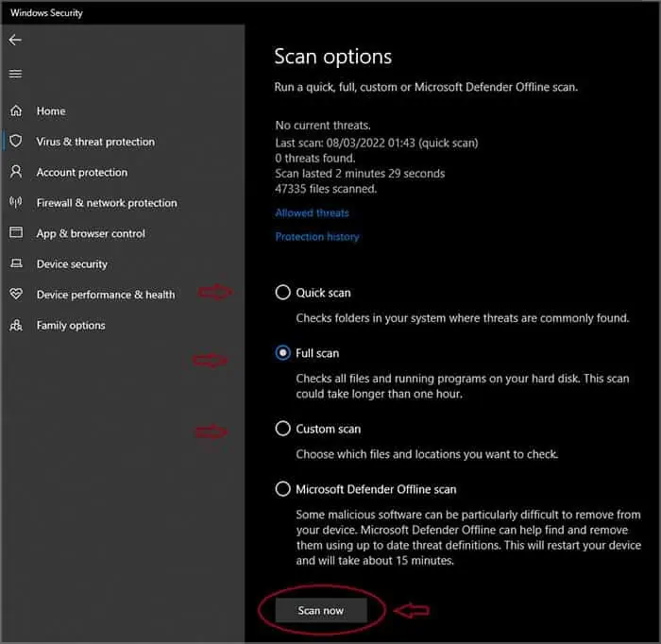Image resolution: width=661 pixels, height=644 pixels.
Task: Click the Device performance & health heart icon
Action: pyautogui.click(x=16, y=295)
